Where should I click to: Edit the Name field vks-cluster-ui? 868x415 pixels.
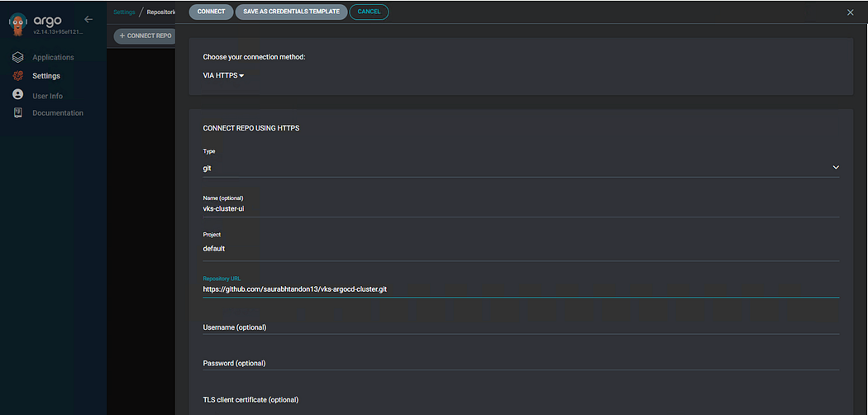click(521, 208)
